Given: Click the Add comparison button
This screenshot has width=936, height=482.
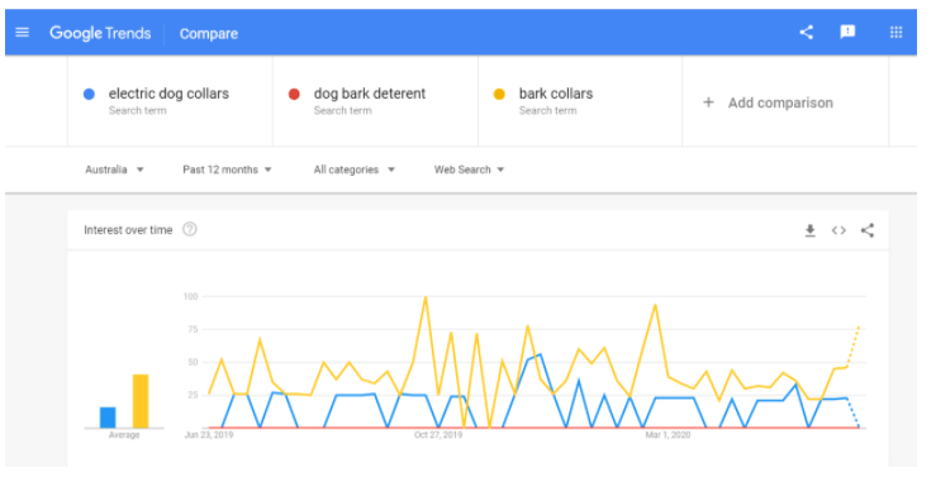Looking at the screenshot, I should [x=780, y=103].
